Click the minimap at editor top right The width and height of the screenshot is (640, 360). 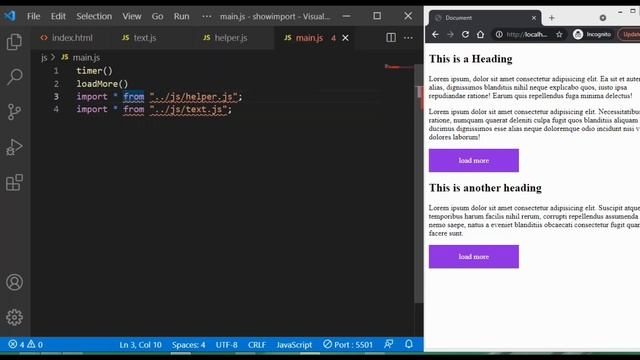pyautogui.click(x=399, y=67)
